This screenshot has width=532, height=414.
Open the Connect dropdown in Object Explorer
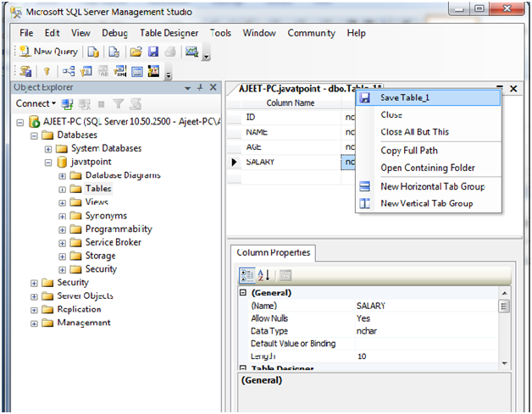point(36,103)
